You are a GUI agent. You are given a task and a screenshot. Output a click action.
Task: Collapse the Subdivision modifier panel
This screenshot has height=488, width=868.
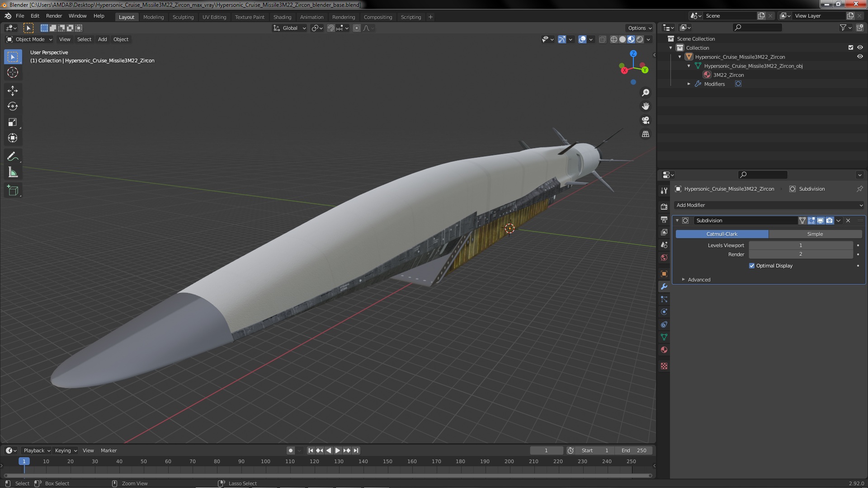(677, 221)
